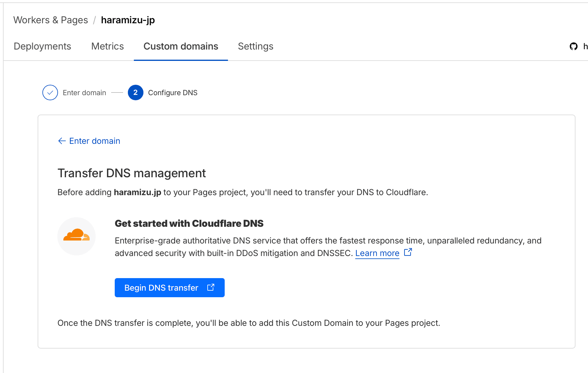Click the Transfer DNS management heading
This screenshot has height=373, width=588.
(131, 173)
